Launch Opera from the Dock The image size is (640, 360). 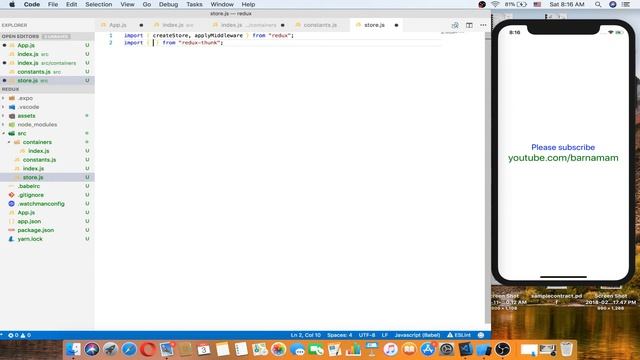pyautogui.click(x=148, y=349)
